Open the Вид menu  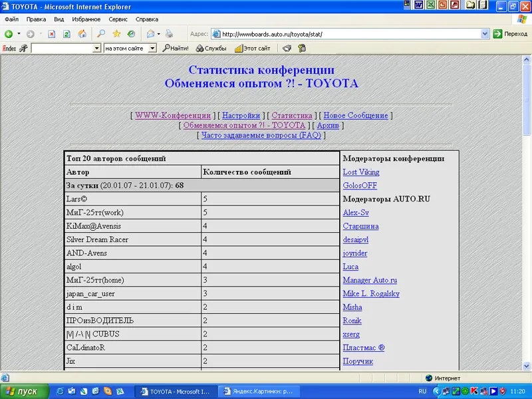tap(59, 19)
